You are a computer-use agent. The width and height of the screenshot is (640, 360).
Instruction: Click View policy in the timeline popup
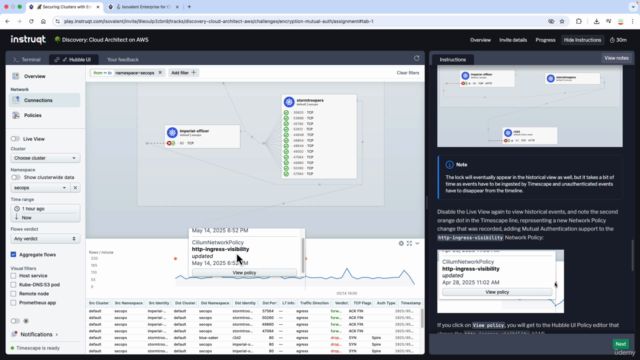(x=244, y=273)
